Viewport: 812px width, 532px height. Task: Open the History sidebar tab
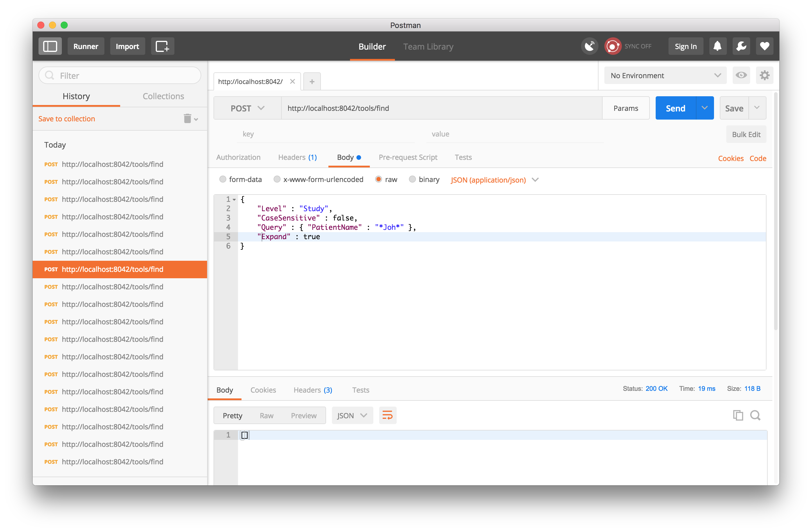(76, 96)
